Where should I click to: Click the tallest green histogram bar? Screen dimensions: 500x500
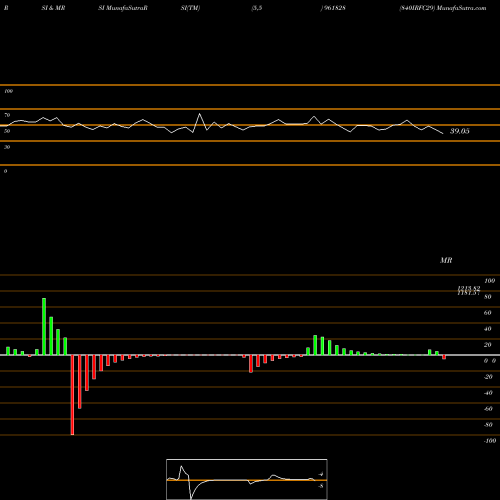[x=44, y=326]
